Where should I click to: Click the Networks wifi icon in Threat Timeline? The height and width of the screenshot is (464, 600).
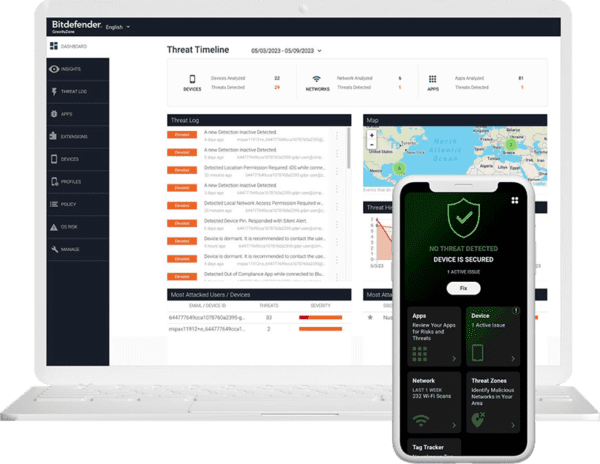[316, 79]
